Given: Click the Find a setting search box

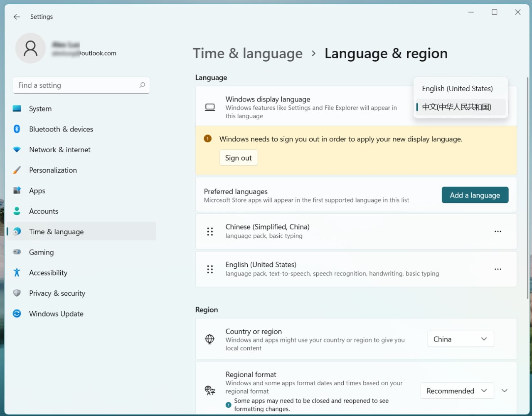Looking at the screenshot, I should click(x=77, y=85).
